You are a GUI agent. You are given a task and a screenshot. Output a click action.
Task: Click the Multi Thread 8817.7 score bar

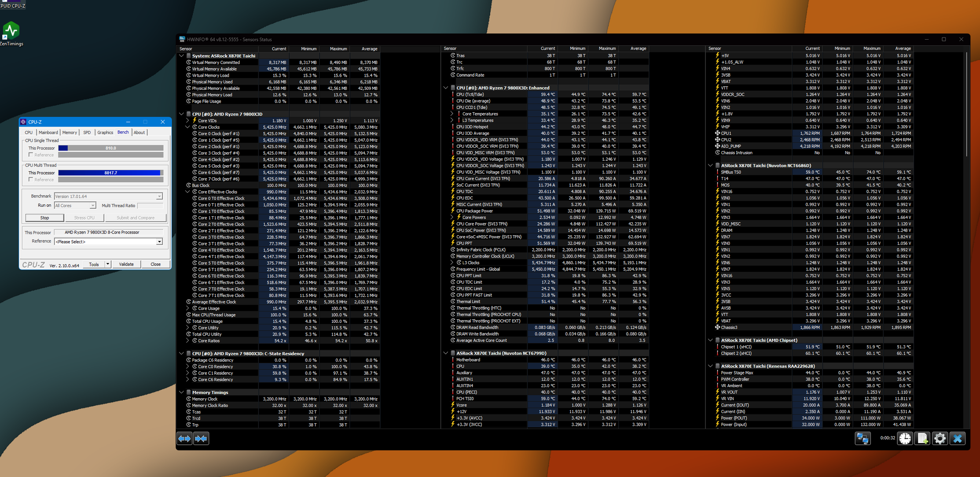[x=111, y=173]
